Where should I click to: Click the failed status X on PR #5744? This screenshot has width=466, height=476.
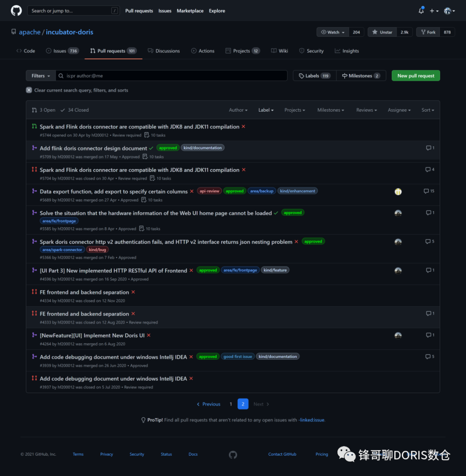click(243, 127)
